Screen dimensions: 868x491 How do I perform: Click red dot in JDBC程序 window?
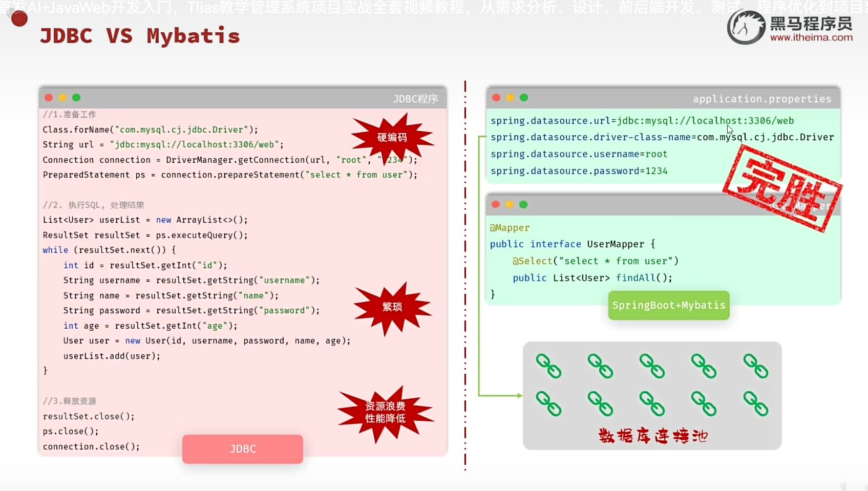(49, 98)
